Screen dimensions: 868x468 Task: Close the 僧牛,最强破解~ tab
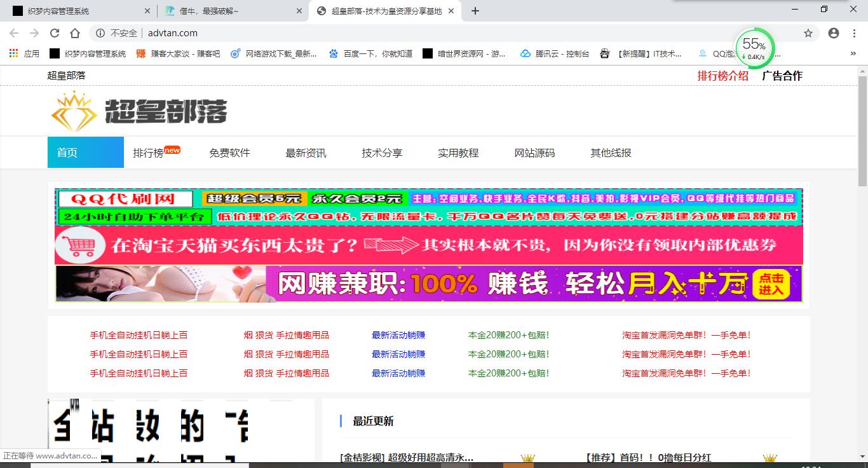coord(299,11)
